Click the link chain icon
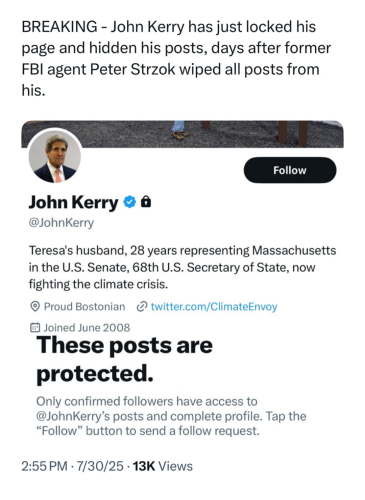Viewport: 365px width, 500px height. coord(142,306)
